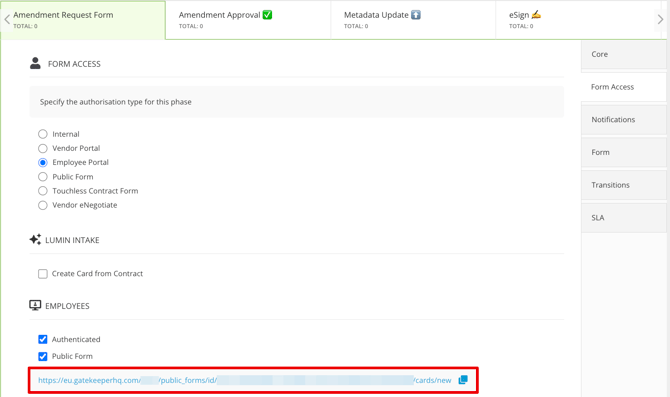The image size is (670, 397).
Task: Click the EMPLOYEES heading text
Action: [67, 306]
